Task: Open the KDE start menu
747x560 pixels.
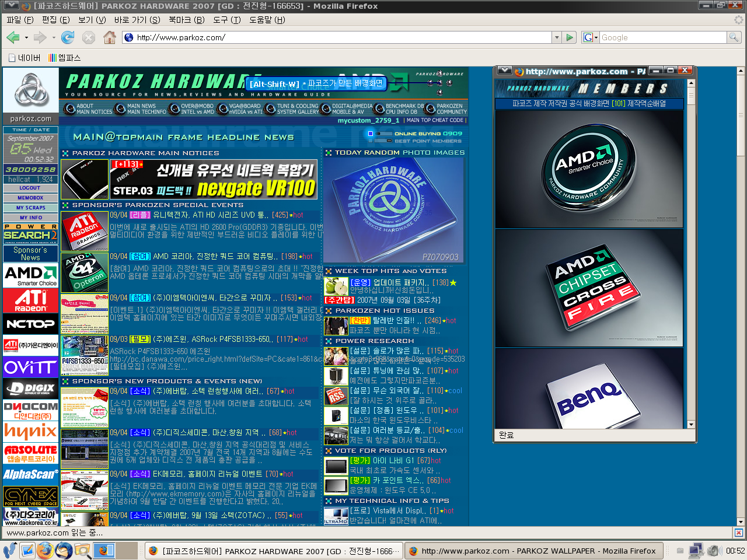Action: click(9, 550)
